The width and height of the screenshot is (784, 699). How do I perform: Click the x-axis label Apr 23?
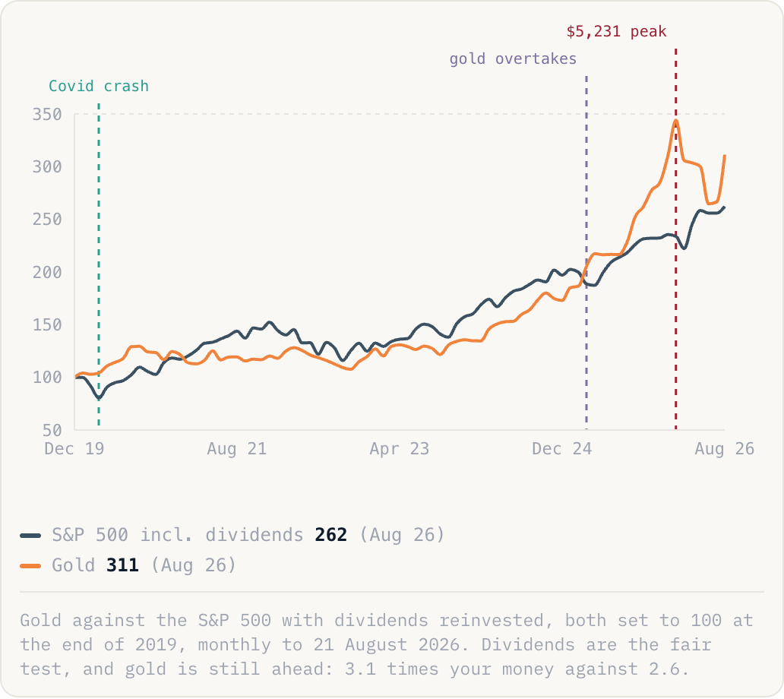click(x=400, y=448)
